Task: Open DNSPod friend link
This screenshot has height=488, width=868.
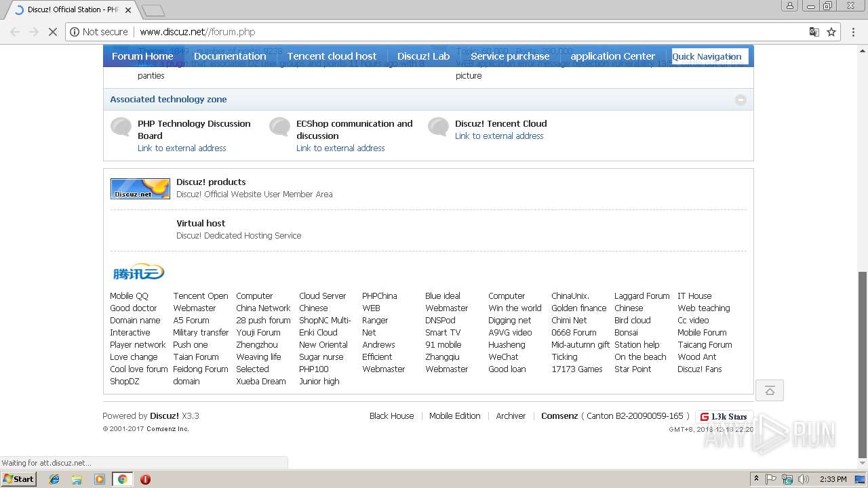Action: coord(440,321)
